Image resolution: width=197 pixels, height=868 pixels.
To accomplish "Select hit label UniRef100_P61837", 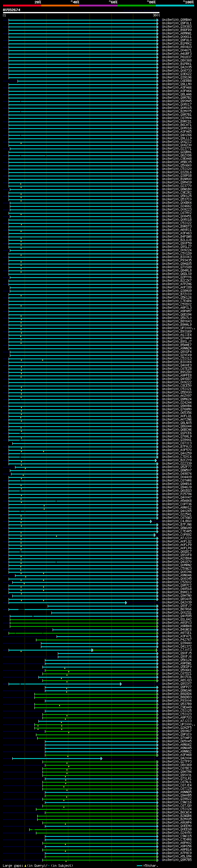I will coord(177,57).
